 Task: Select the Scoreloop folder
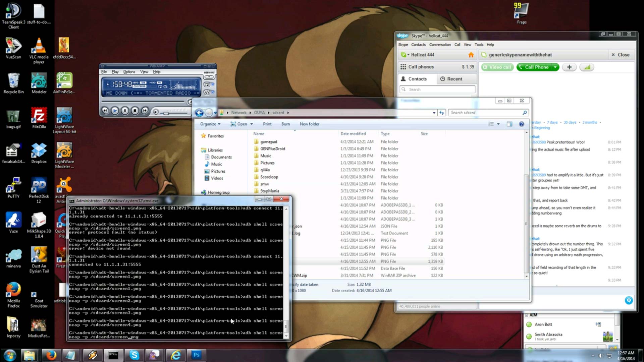pos(269,177)
